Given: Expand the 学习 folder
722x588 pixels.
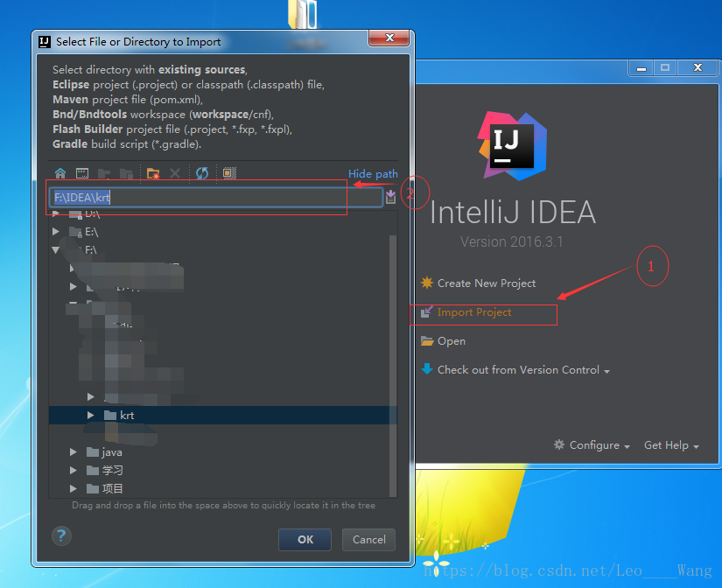Looking at the screenshot, I should click(x=74, y=470).
